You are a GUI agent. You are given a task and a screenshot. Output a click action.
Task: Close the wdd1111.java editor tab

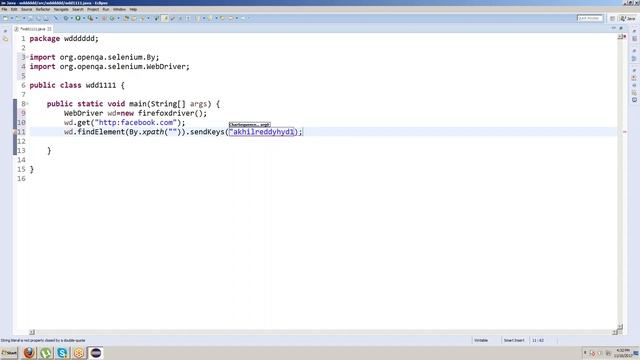[49, 29]
